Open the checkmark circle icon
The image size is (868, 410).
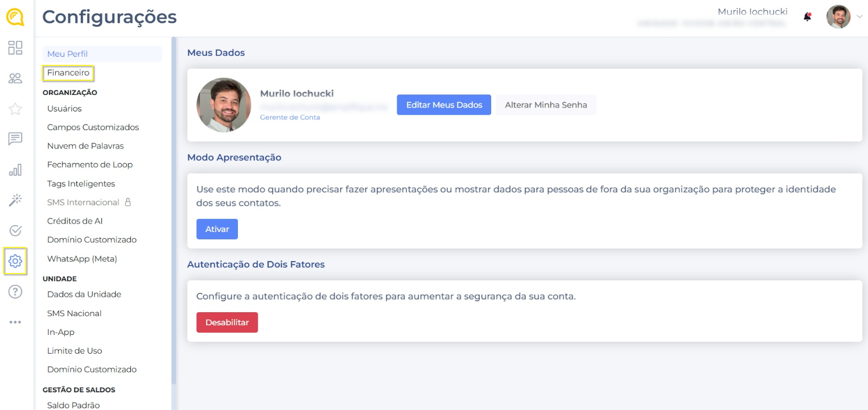(x=15, y=230)
